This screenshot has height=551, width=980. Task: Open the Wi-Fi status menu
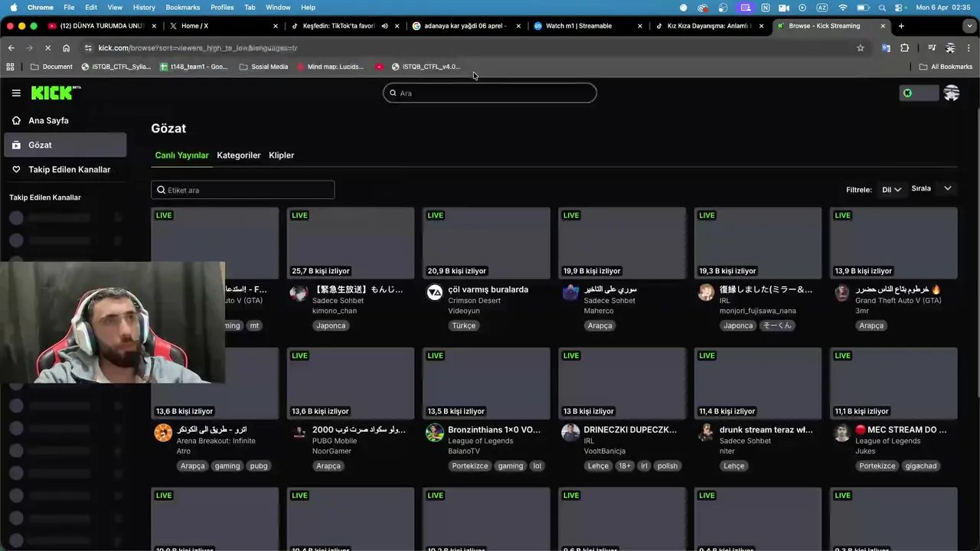click(x=843, y=8)
